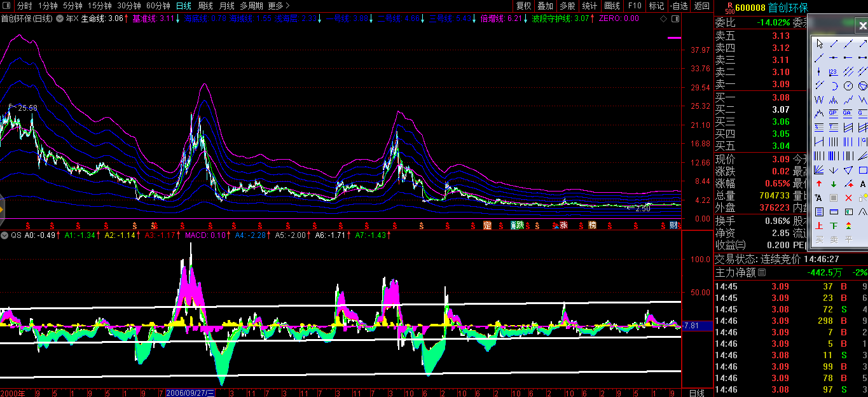The image size is (868, 397).
Task: Switch to 30分钟 period tab
Action: tap(129, 6)
